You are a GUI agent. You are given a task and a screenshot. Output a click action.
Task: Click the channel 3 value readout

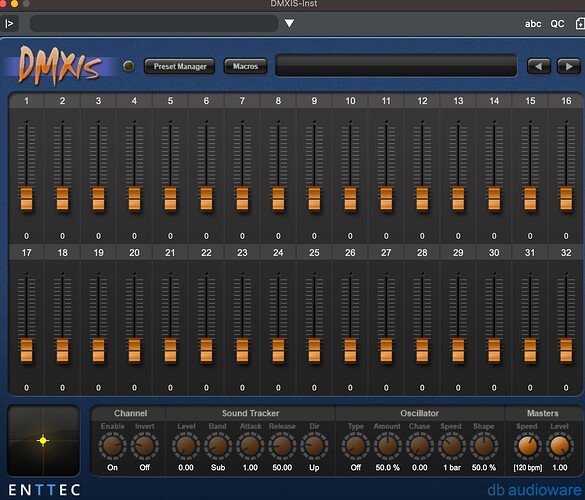point(98,236)
